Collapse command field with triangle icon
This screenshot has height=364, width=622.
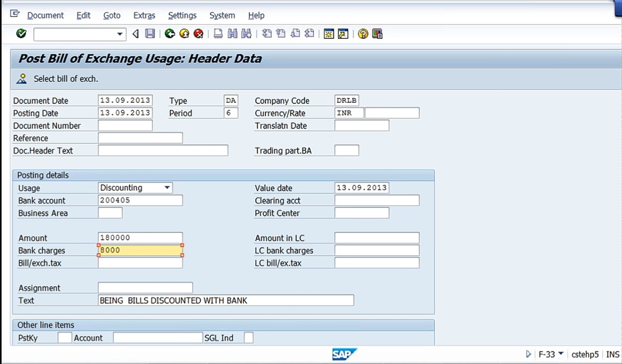[136, 34]
